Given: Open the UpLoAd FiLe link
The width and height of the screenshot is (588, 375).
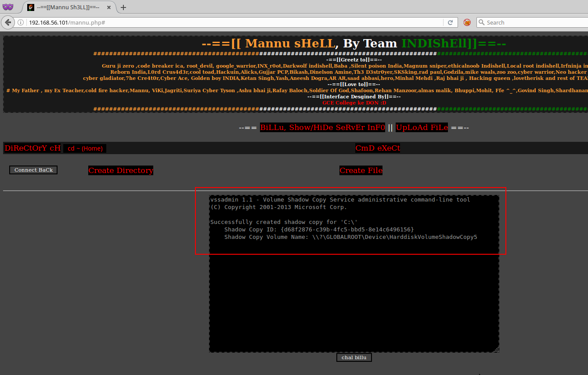Looking at the screenshot, I should [422, 127].
